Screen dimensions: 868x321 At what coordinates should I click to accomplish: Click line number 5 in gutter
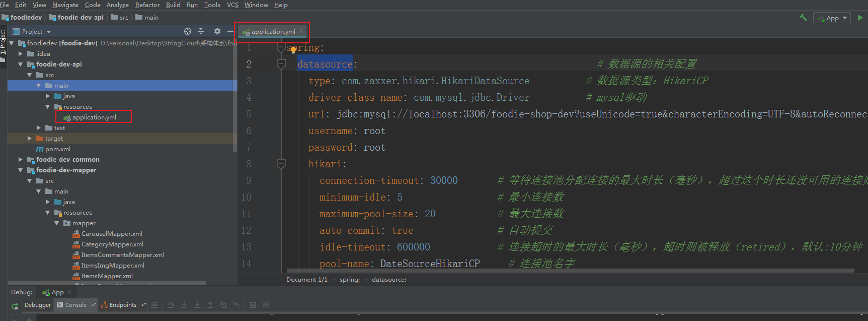(249, 114)
